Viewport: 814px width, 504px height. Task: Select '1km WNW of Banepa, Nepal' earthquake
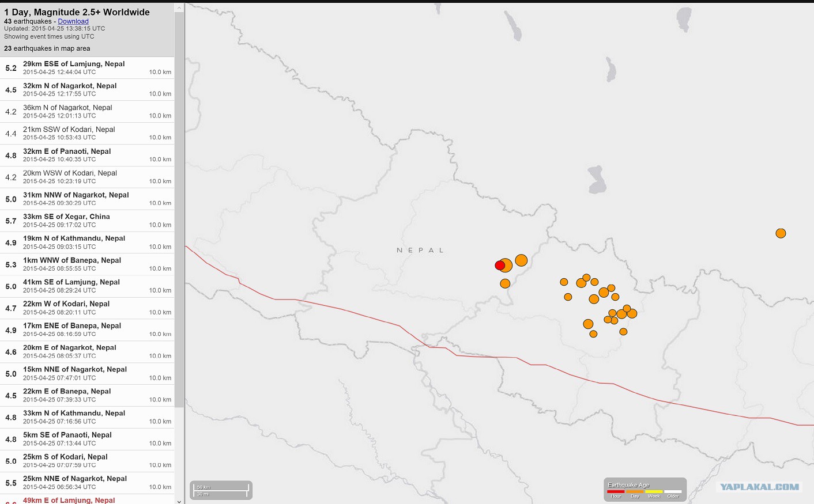coord(87,264)
